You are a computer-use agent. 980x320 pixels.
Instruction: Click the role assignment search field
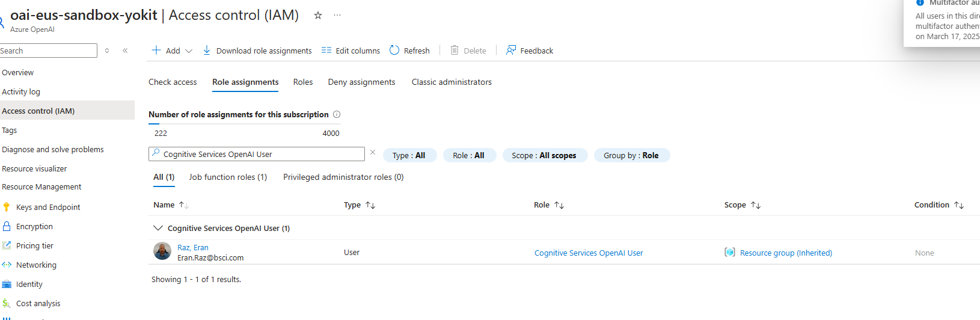click(257, 154)
